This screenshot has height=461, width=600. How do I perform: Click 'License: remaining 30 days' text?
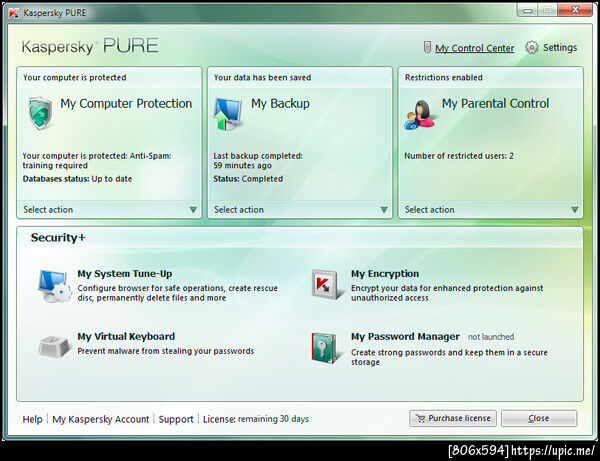[x=256, y=419]
